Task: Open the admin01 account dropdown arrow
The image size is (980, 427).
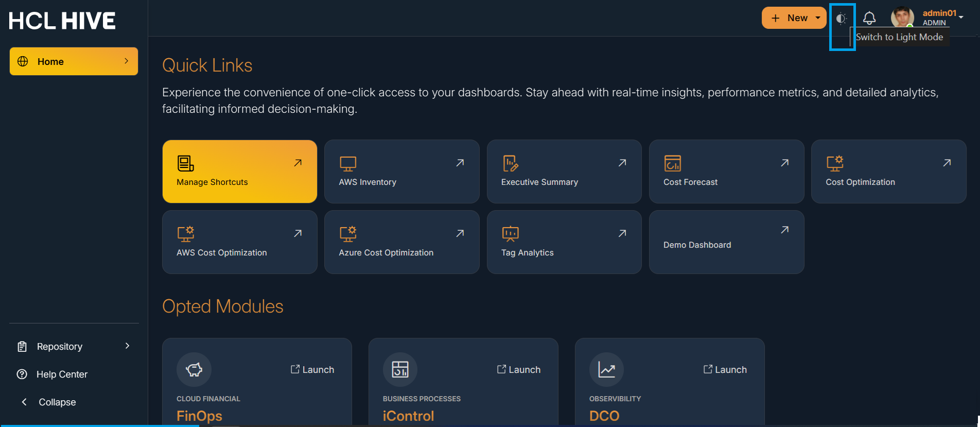Action: 961,18
